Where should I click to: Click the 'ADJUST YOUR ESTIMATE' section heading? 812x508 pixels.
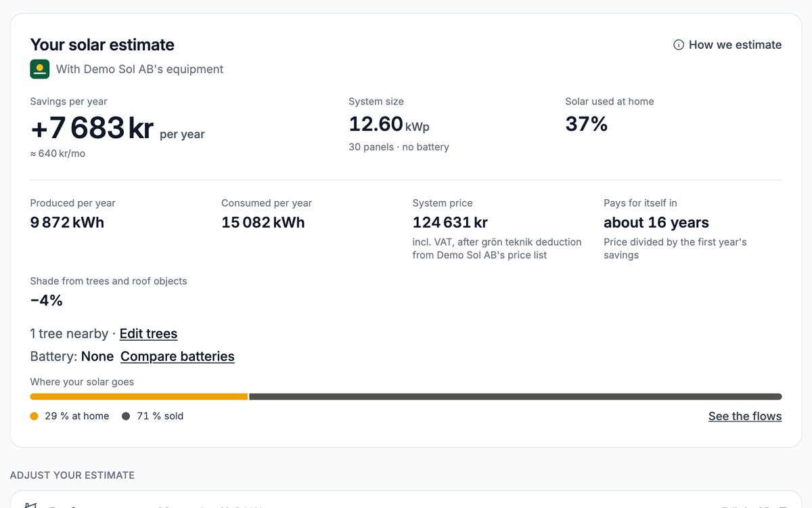point(72,475)
